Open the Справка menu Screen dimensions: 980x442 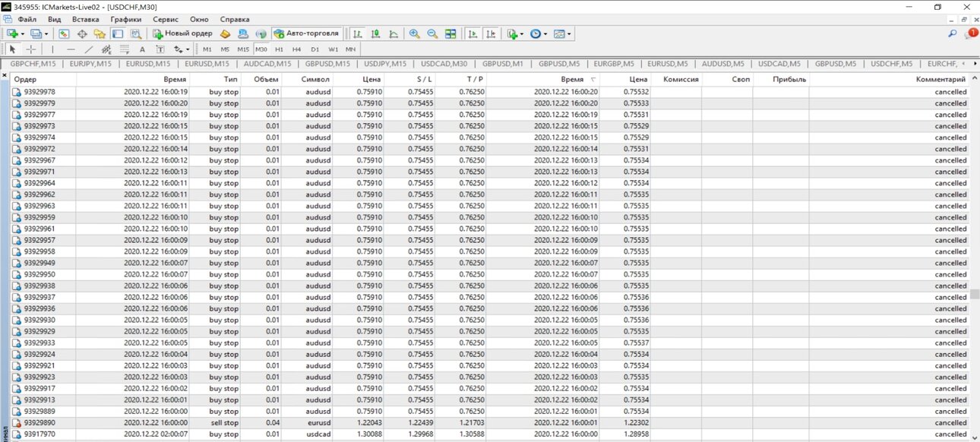point(234,19)
